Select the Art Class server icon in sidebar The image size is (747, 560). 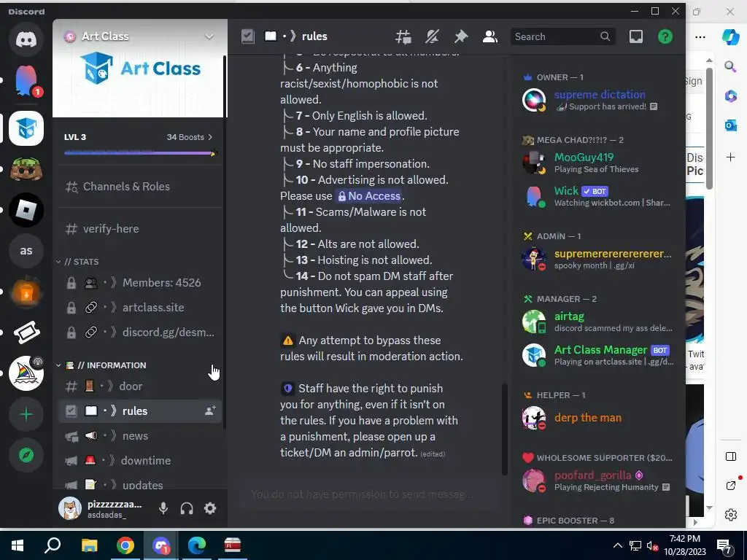click(x=26, y=128)
